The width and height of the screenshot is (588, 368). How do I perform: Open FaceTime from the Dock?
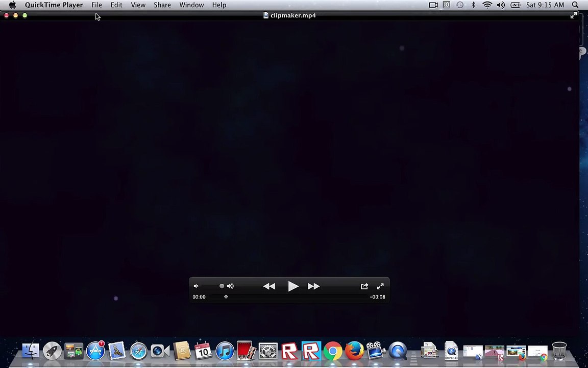tap(160, 351)
